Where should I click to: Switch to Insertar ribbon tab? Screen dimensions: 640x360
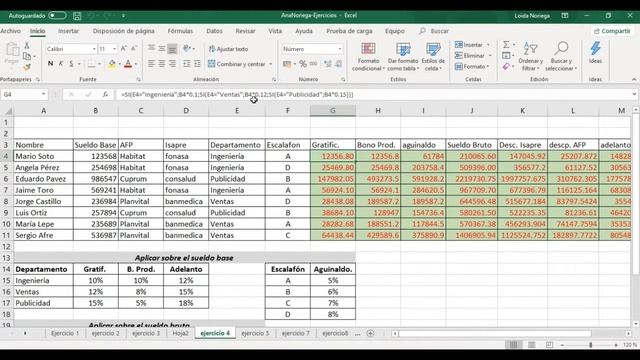click(68, 31)
